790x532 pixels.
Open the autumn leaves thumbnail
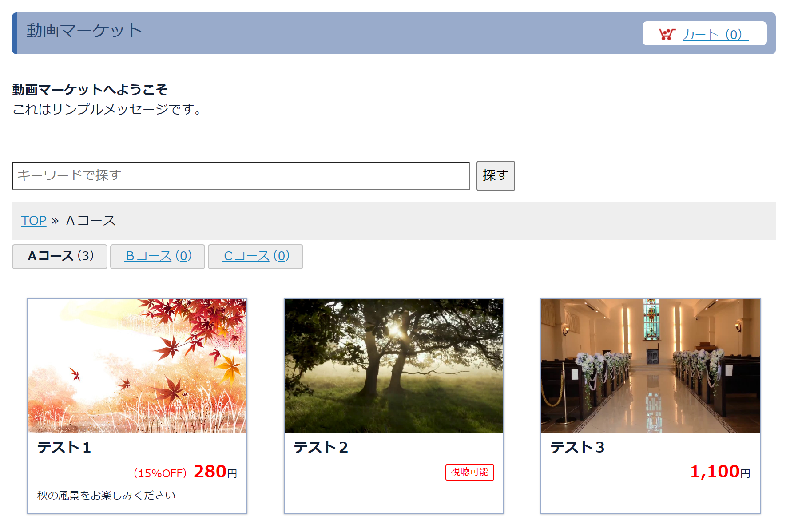(137, 366)
